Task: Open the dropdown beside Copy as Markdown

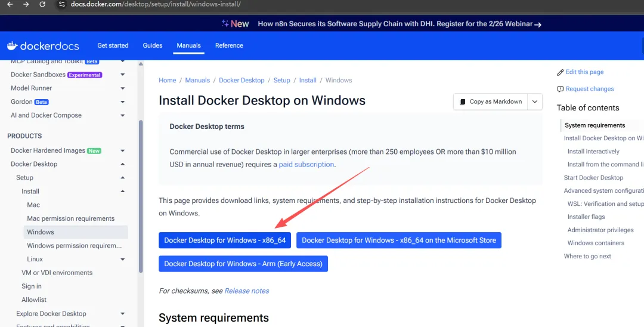Action: pyautogui.click(x=535, y=101)
